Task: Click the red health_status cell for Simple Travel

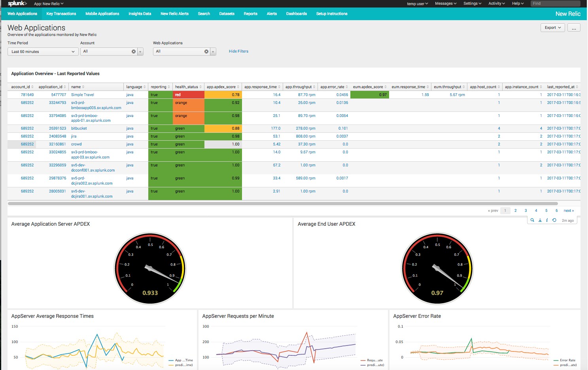Action: point(188,95)
